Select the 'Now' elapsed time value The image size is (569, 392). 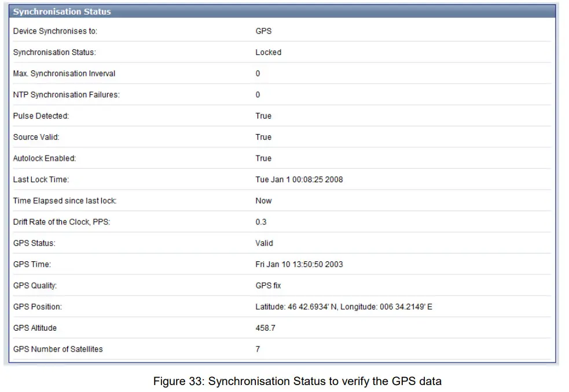pos(262,201)
